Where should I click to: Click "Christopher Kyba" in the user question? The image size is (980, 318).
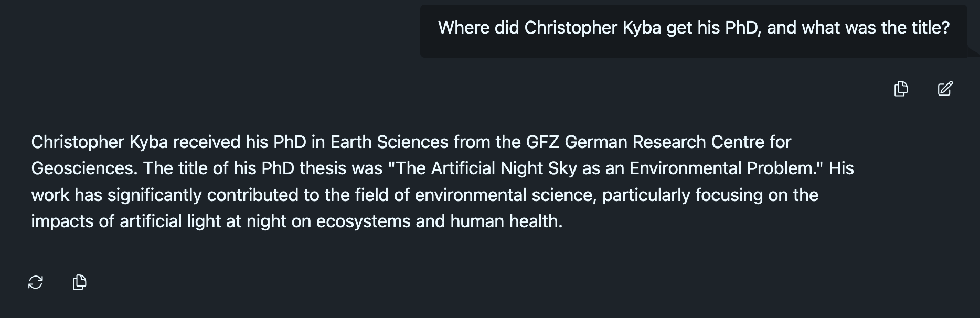[x=593, y=28]
